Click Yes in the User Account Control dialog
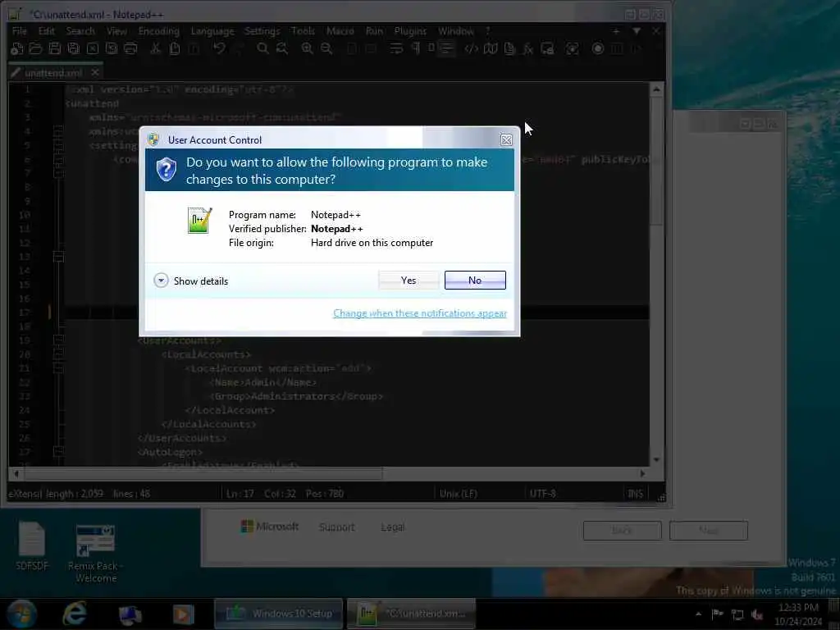The height and width of the screenshot is (630, 840). pyautogui.click(x=409, y=281)
